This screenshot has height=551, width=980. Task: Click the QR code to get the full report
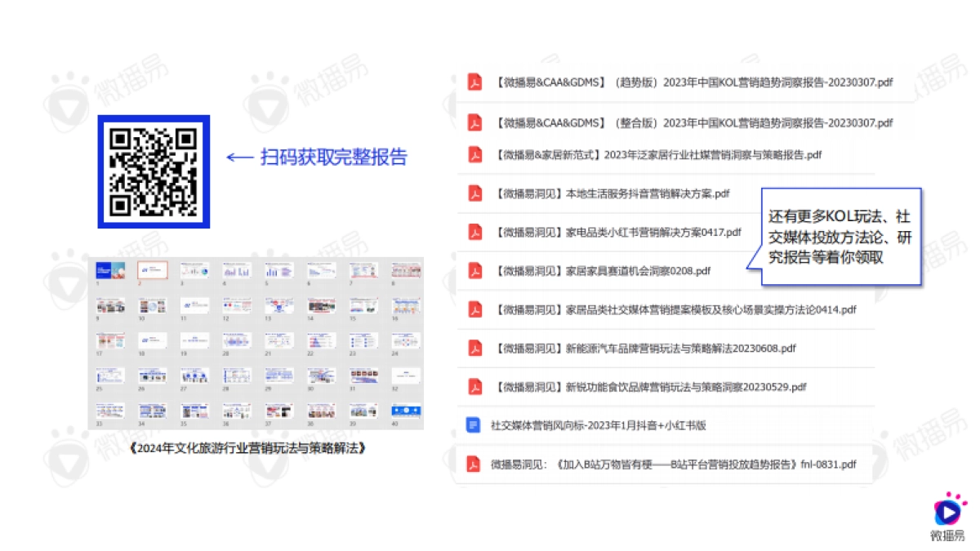(154, 171)
